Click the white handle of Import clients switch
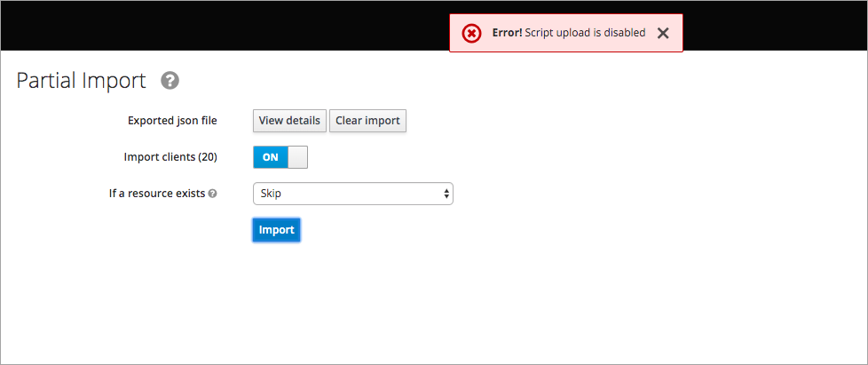The image size is (868, 365). 298,157
